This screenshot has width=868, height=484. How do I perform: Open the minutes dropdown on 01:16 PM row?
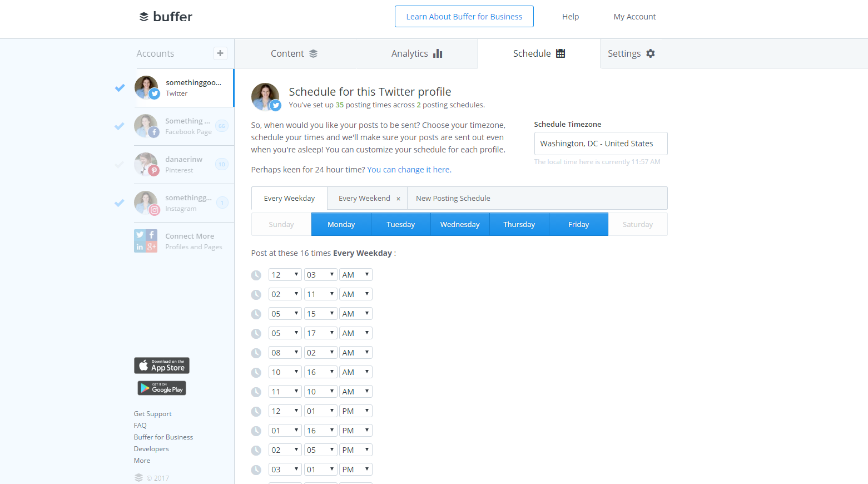click(x=320, y=431)
